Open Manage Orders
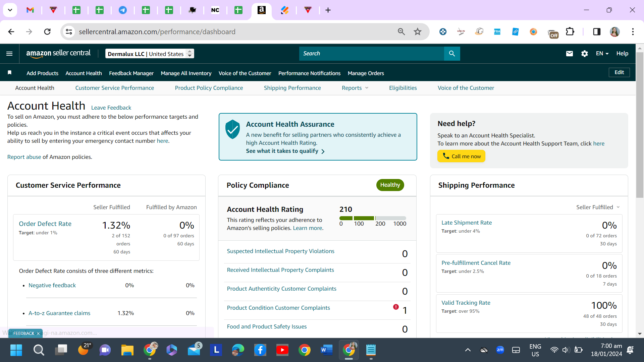Viewport: 644px width, 362px height. coord(366,73)
